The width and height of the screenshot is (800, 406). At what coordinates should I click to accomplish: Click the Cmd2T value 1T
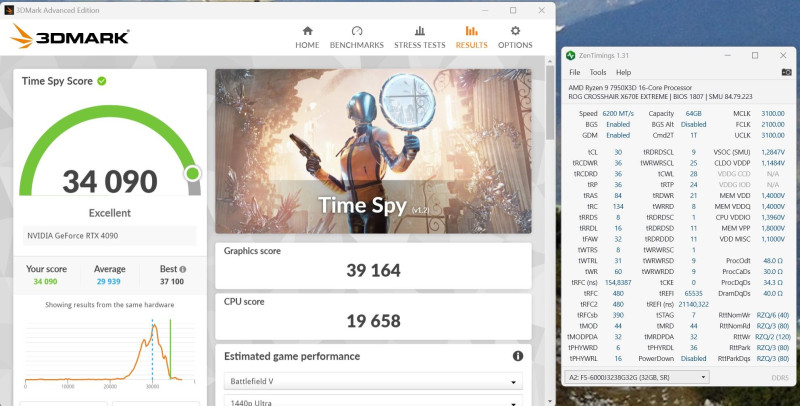(693, 135)
